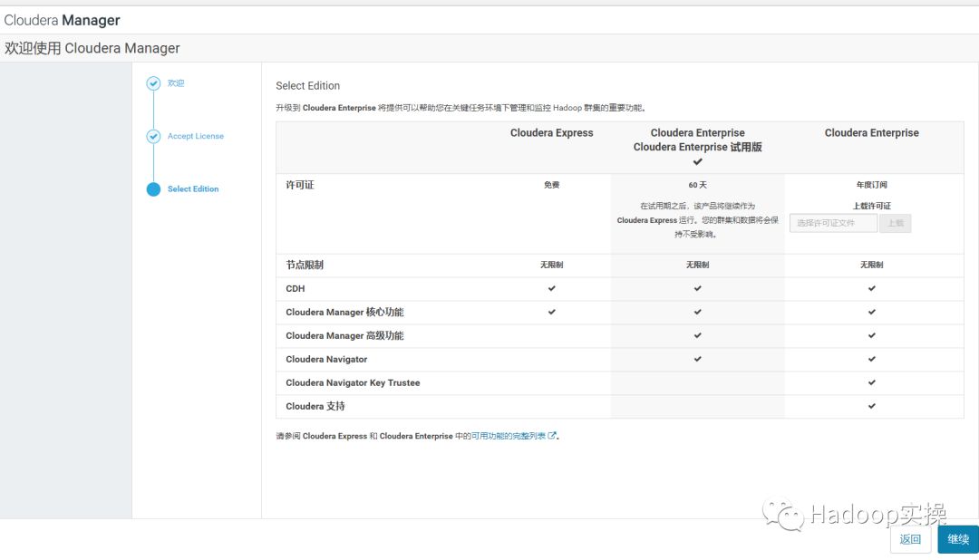Click the 免费 license cell

pyautogui.click(x=551, y=185)
